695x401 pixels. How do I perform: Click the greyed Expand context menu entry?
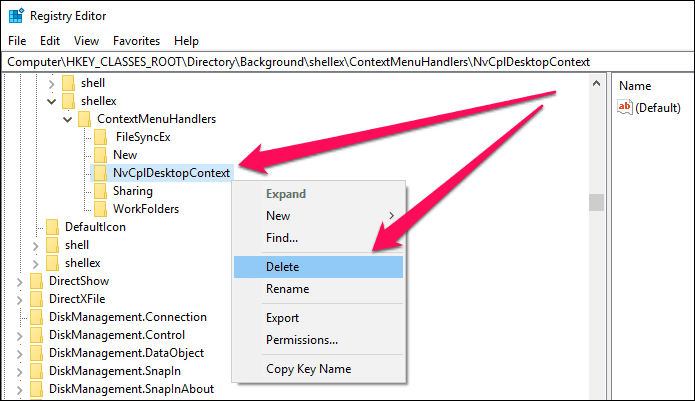point(318,194)
